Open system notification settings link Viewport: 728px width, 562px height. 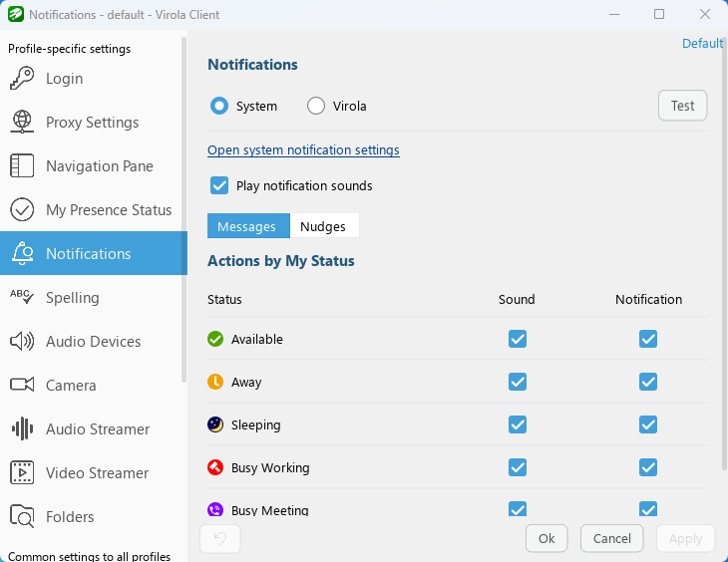[303, 149]
